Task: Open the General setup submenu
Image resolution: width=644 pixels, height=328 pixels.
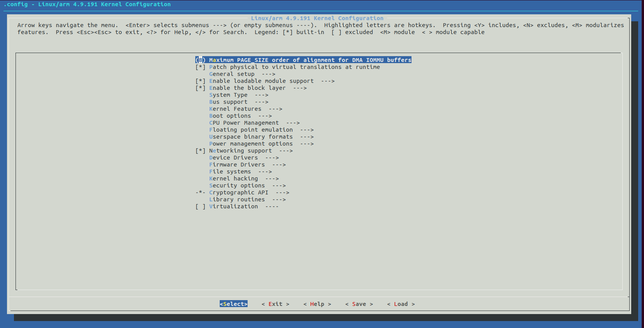Action: (232, 74)
